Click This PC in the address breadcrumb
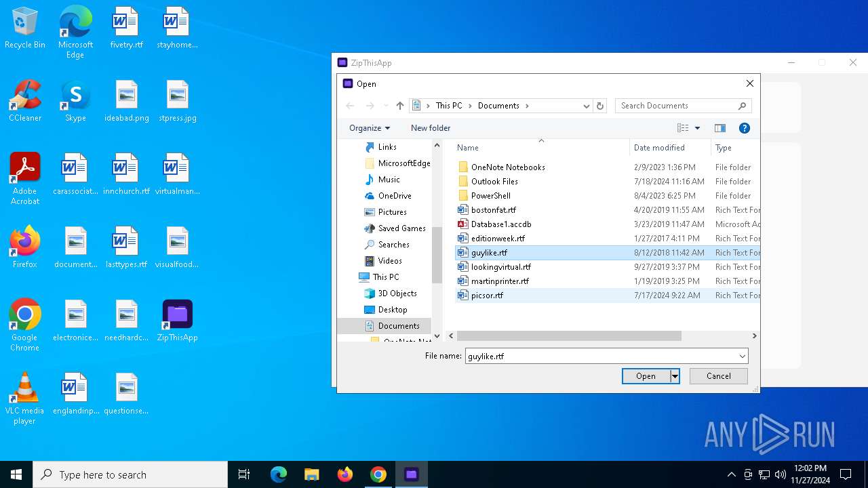This screenshot has width=868, height=488. point(449,106)
